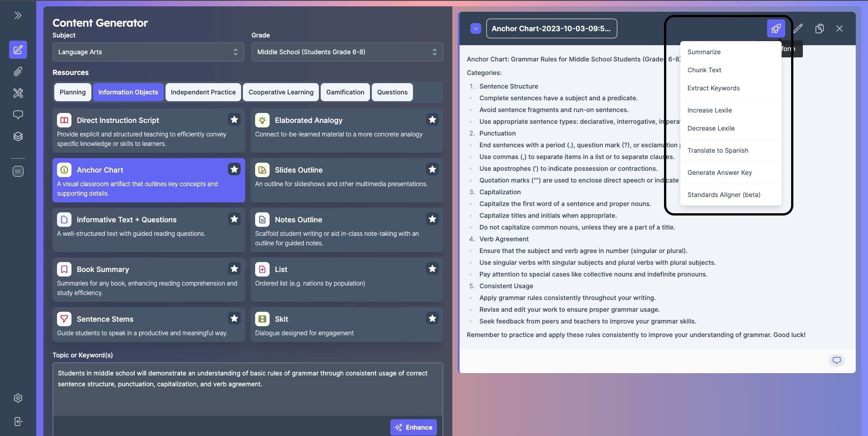Open the stacked layers icon in sidebar

18,136
